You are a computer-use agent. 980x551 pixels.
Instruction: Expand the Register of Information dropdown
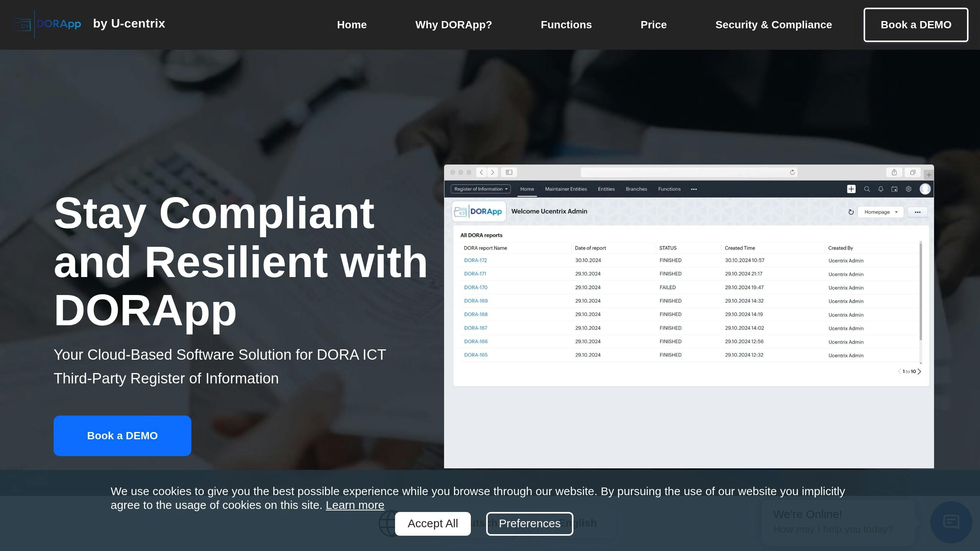pyautogui.click(x=481, y=189)
